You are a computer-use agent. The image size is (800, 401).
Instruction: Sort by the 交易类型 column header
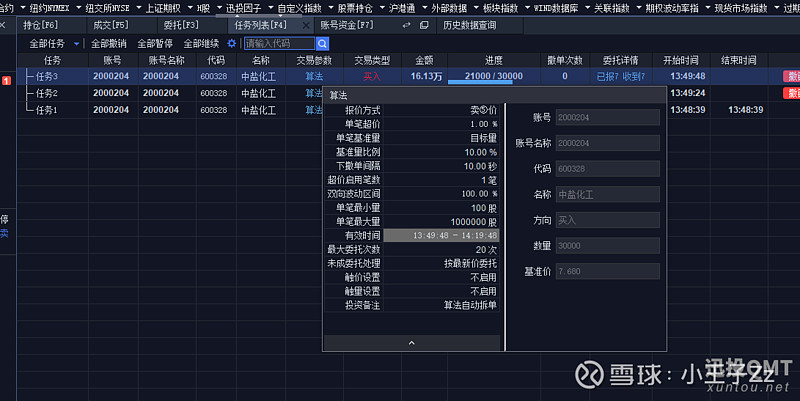[372, 61]
